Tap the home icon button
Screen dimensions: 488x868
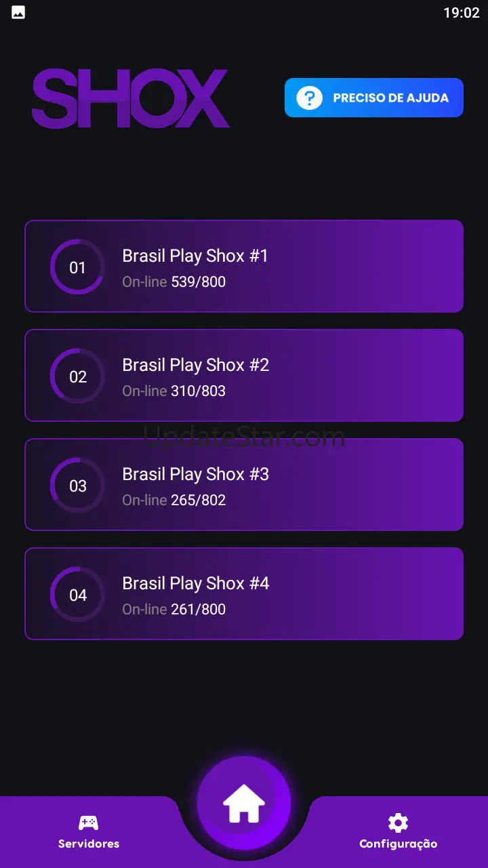244,804
